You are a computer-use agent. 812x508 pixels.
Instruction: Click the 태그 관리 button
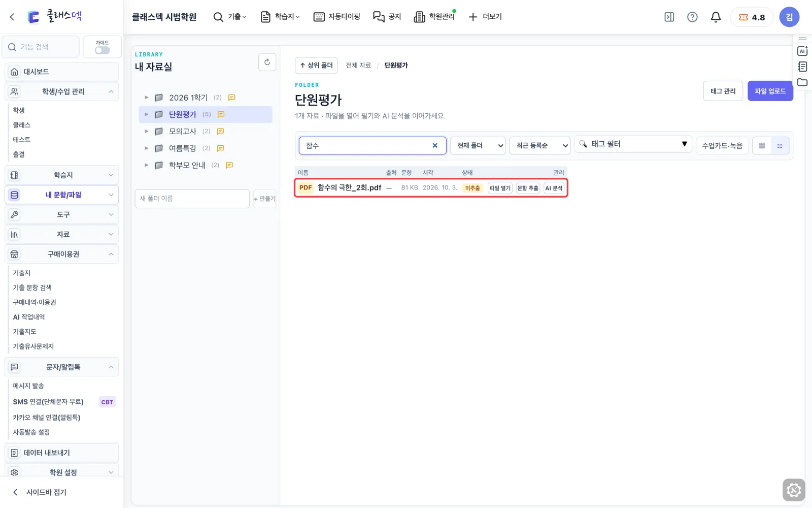(x=723, y=91)
